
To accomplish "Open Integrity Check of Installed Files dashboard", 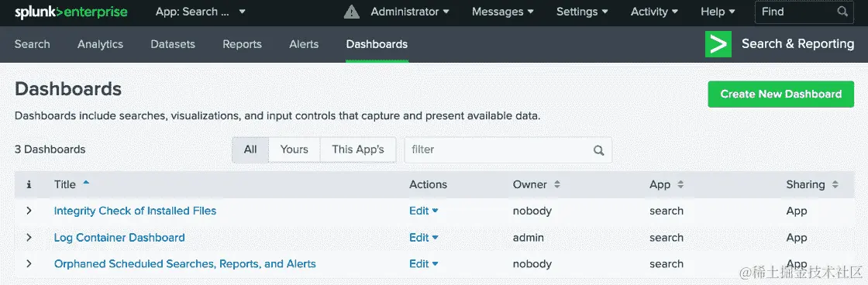I will (x=135, y=211).
